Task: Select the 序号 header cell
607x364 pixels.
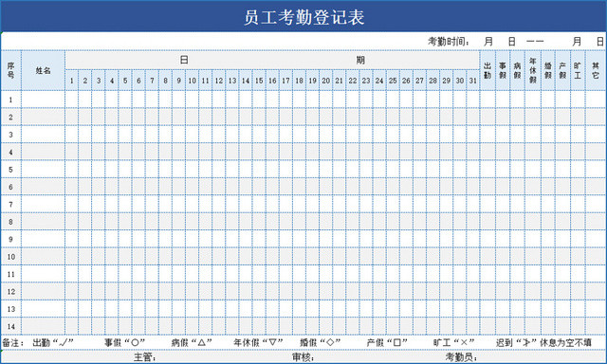Action: coord(10,70)
